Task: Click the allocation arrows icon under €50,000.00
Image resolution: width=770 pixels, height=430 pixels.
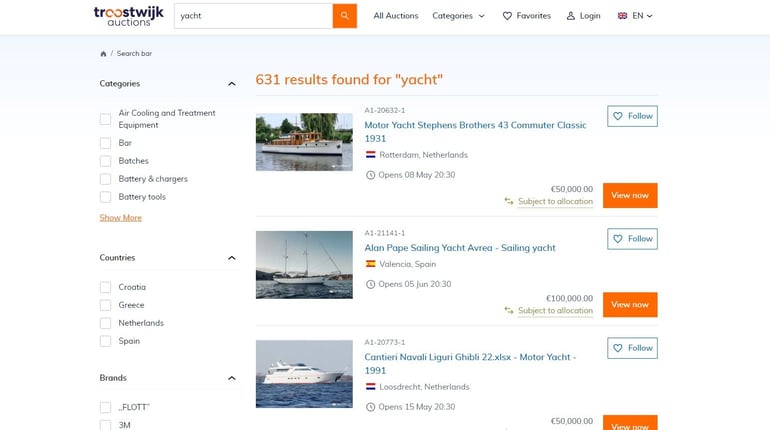Action: (509, 201)
